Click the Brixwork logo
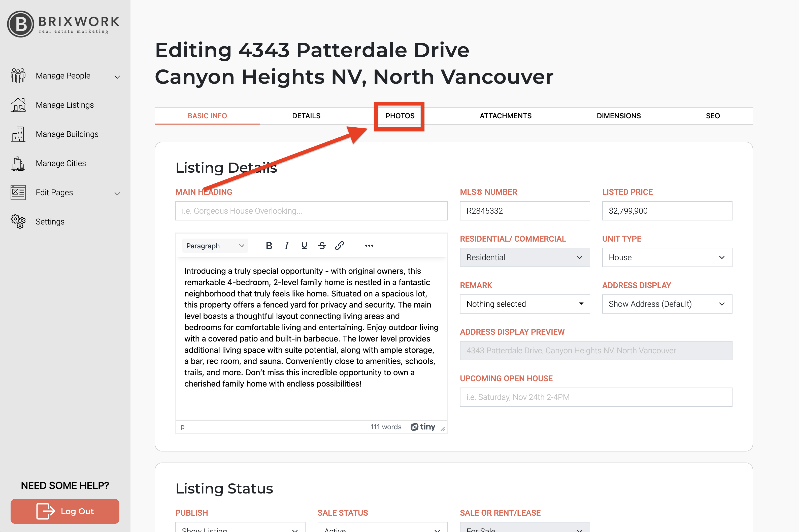Image resolution: width=799 pixels, height=532 pixels. click(63, 24)
